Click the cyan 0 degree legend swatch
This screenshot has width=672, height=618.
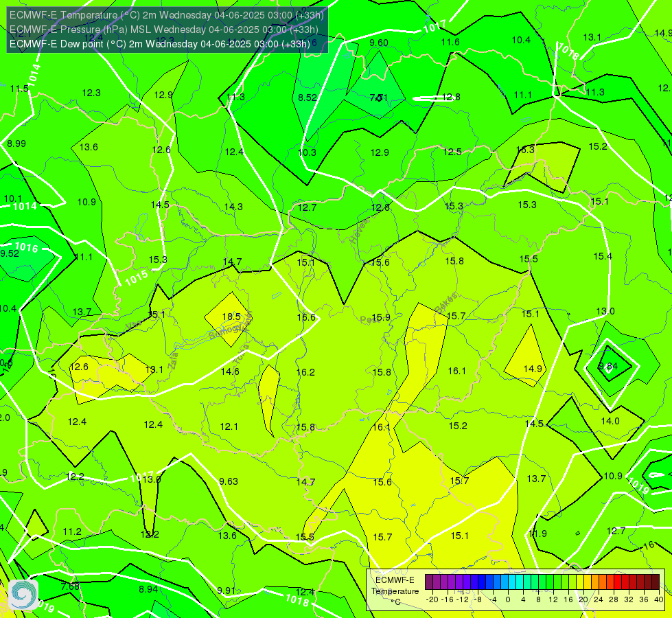[511, 582]
